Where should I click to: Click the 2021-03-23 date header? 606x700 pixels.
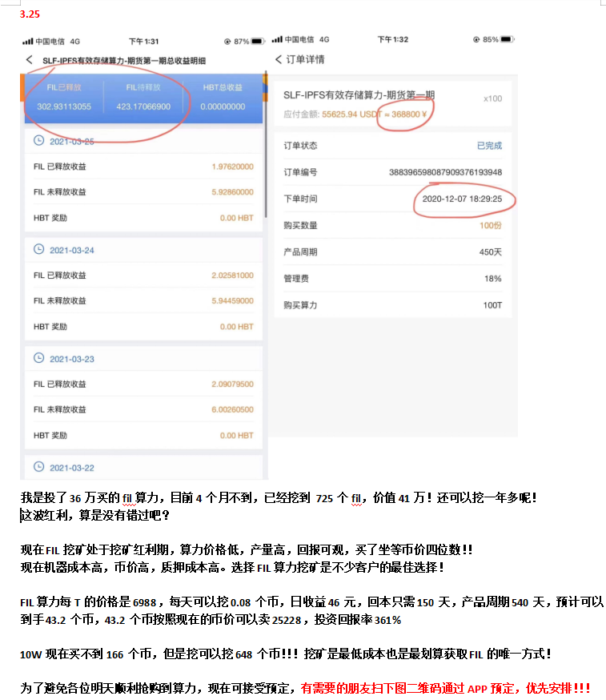pyautogui.click(x=72, y=360)
